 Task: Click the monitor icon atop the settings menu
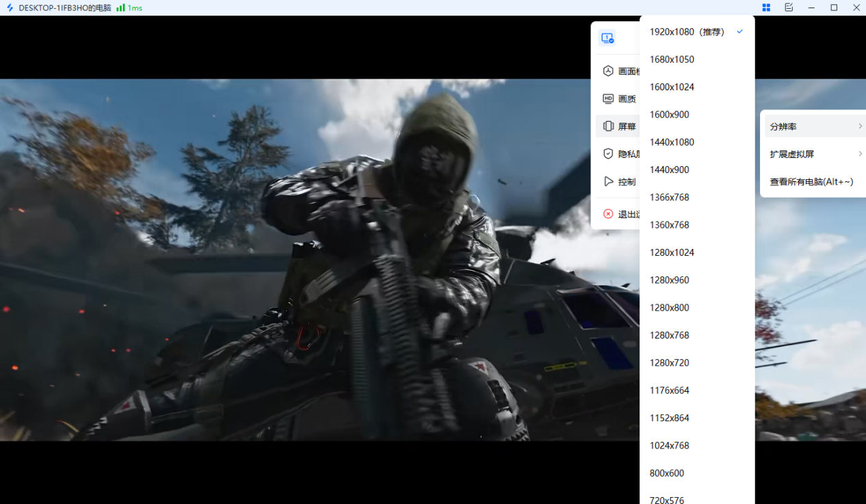pyautogui.click(x=607, y=38)
